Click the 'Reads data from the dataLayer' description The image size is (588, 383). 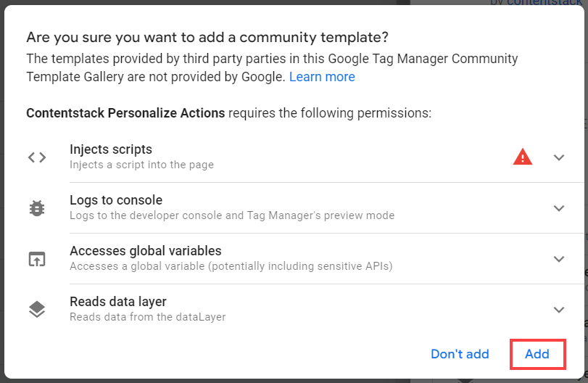[x=148, y=317]
